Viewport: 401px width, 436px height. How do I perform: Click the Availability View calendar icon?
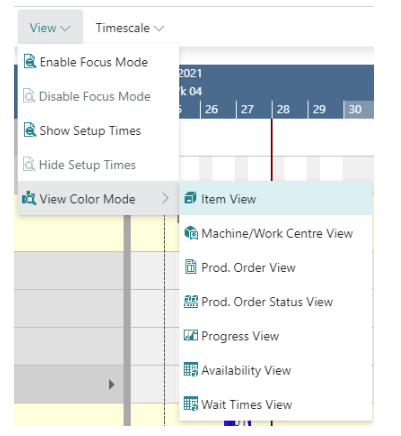(191, 370)
